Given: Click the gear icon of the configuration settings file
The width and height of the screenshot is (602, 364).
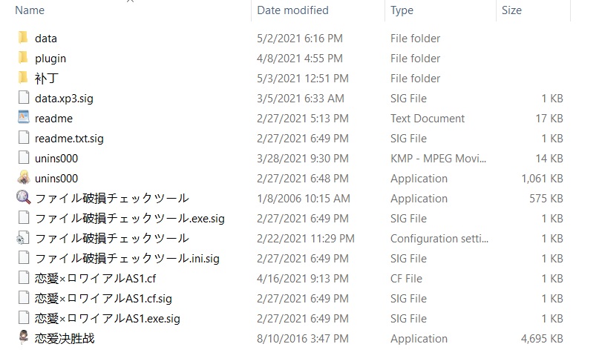Looking at the screenshot, I should pyautogui.click(x=23, y=238).
